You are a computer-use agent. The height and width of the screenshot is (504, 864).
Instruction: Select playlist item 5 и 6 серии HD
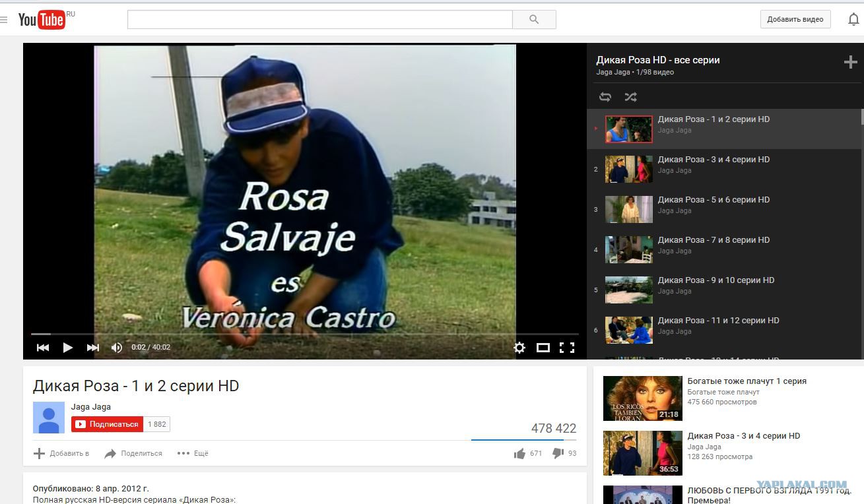[x=724, y=209]
